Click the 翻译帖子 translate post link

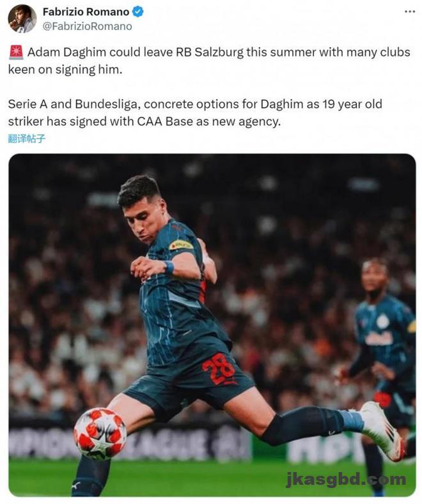click(x=27, y=139)
